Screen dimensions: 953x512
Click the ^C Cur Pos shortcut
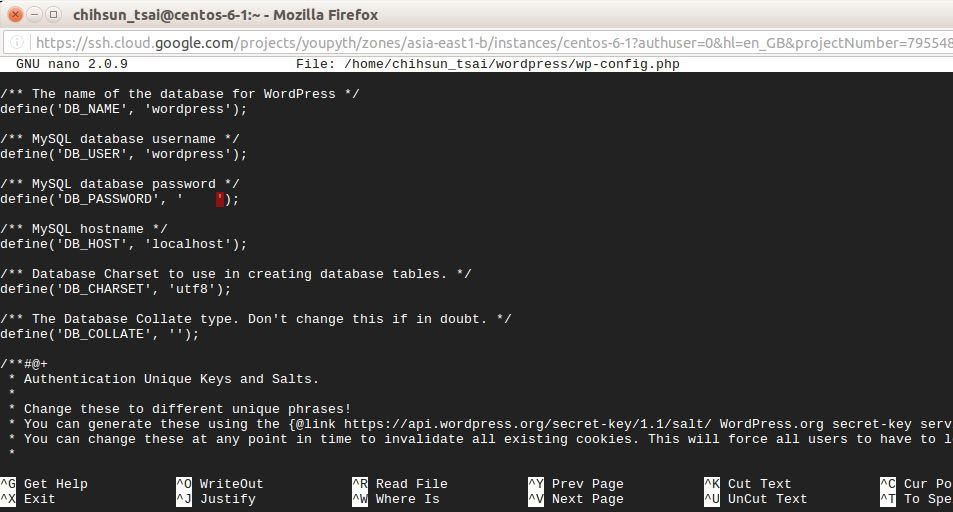click(916, 484)
